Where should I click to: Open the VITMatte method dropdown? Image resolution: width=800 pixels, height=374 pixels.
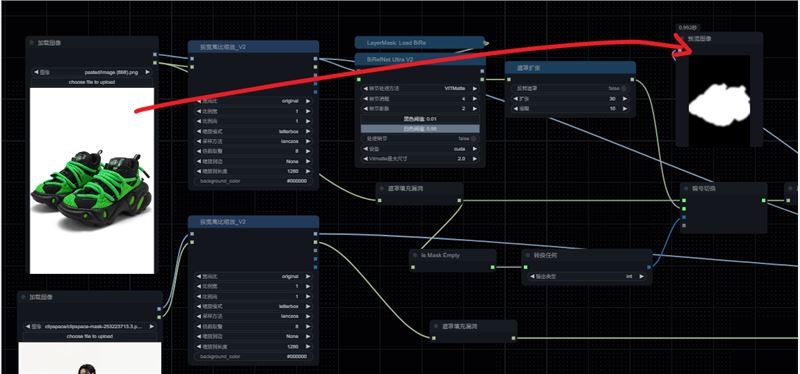[420, 88]
